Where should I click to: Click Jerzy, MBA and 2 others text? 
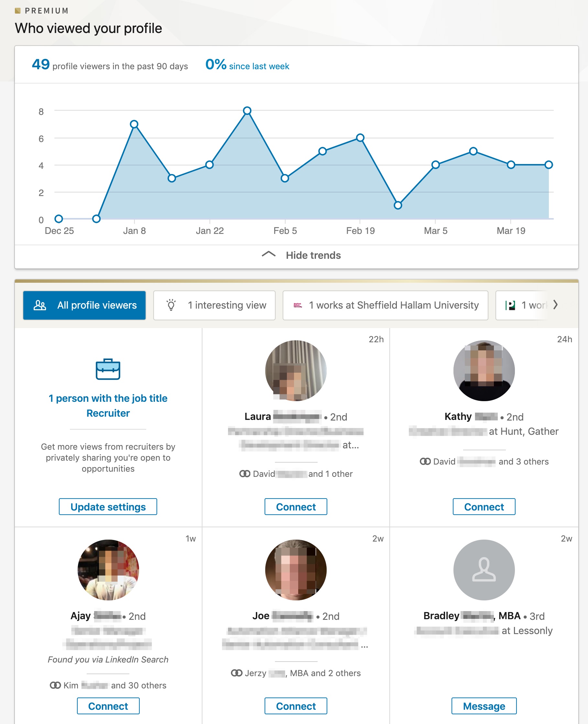coord(303,673)
